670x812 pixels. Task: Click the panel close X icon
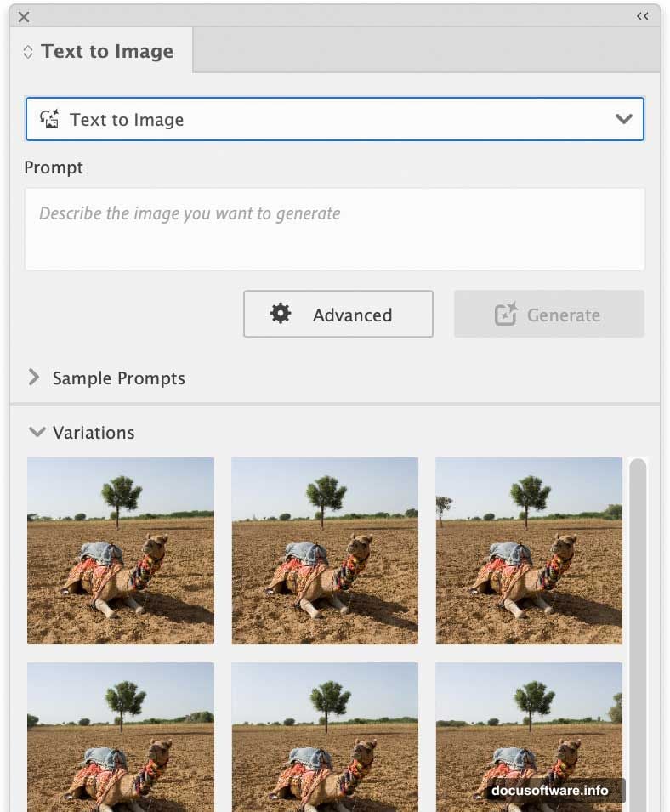pos(24,16)
